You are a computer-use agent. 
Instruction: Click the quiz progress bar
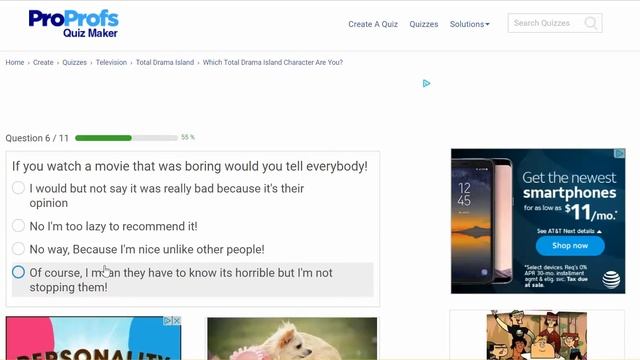pyautogui.click(x=127, y=138)
